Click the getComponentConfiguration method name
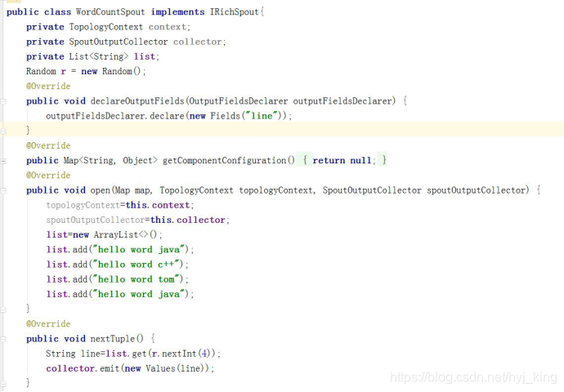The width and height of the screenshot is (564, 392). click(x=225, y=160)
